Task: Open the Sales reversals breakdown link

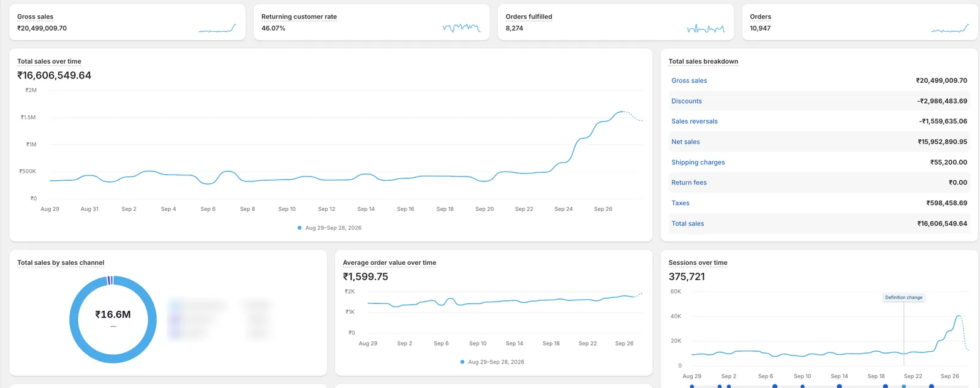Action: tap(695, 121)
